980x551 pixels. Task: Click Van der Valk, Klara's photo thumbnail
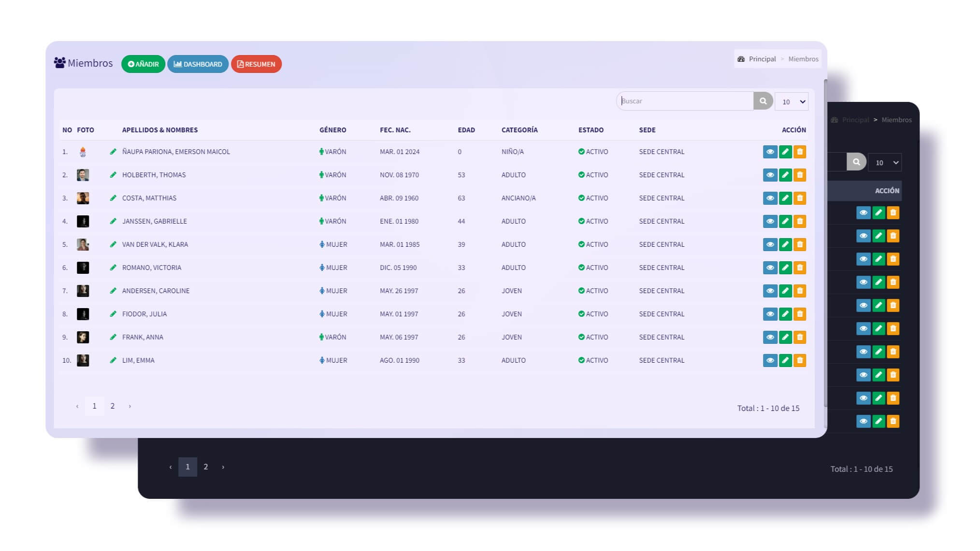pyautogui.click(x=83, y=244)
